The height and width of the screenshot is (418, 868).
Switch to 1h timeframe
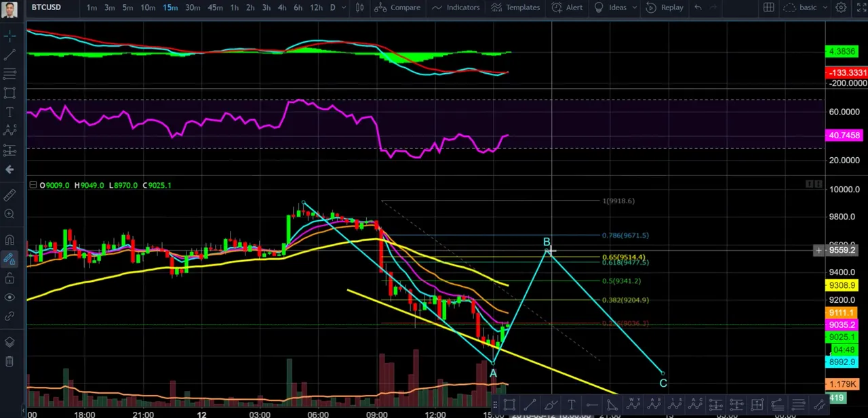(x=234, y=7)
